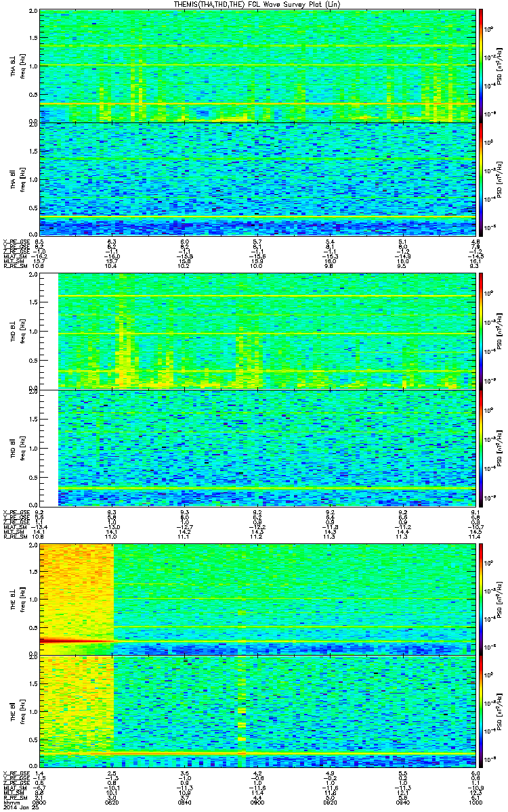Click the THD BL PSD color bar
Screen dimensions: 508x812
click(x=482, y=331)
